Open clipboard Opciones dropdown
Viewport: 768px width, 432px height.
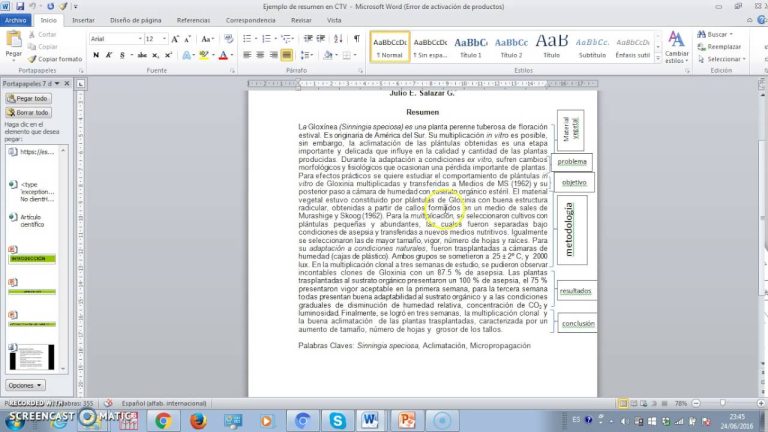pos(25,385)
